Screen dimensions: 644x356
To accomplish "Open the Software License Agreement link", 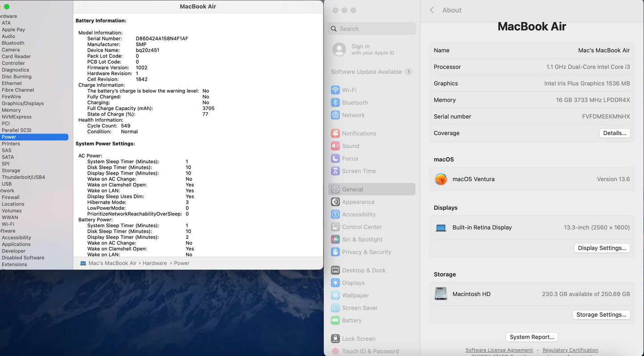I will click(x=499, y=350).
